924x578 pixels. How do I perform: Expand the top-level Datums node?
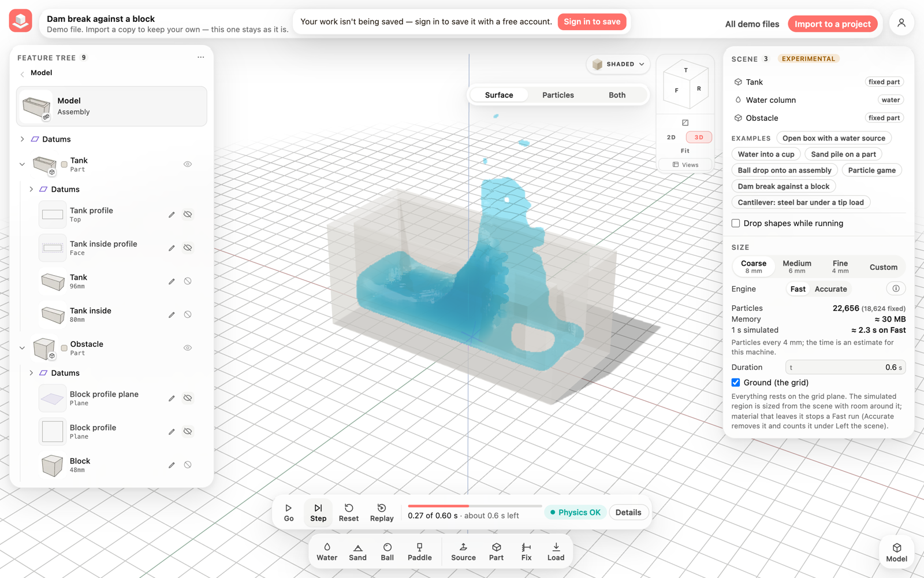(23, 139)
